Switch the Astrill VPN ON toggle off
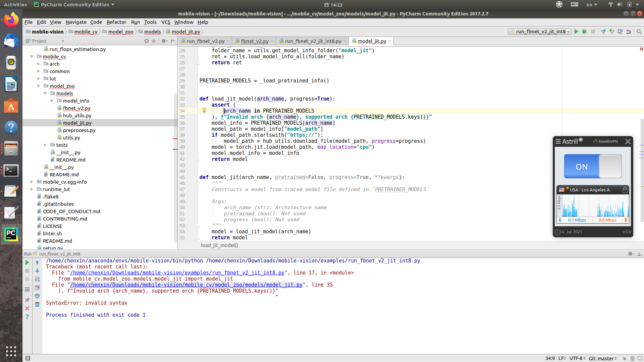Screen dimensions: 644x362 pyautogui.click(x=593, y=166)
